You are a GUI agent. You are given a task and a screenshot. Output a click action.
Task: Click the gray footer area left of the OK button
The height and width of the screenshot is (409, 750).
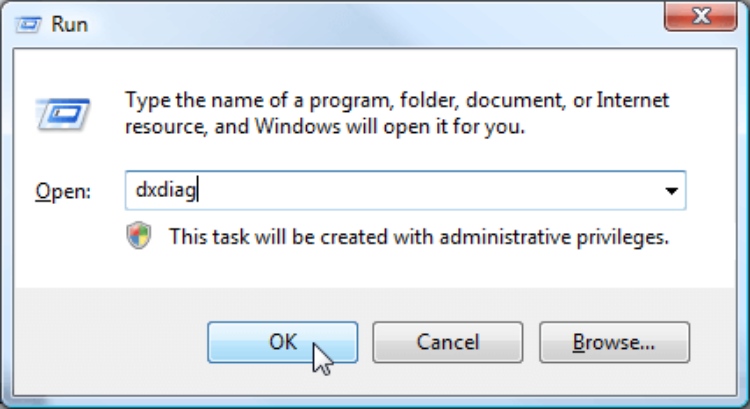click(x=110, y=342)
